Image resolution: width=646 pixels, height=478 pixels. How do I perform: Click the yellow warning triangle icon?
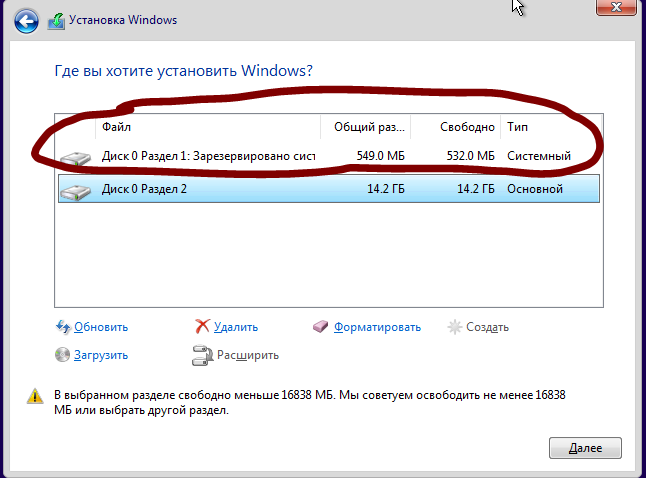tap(35, 396)
